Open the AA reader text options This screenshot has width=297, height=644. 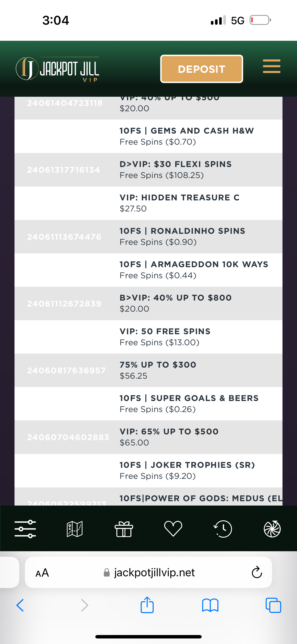pos(42,573)
